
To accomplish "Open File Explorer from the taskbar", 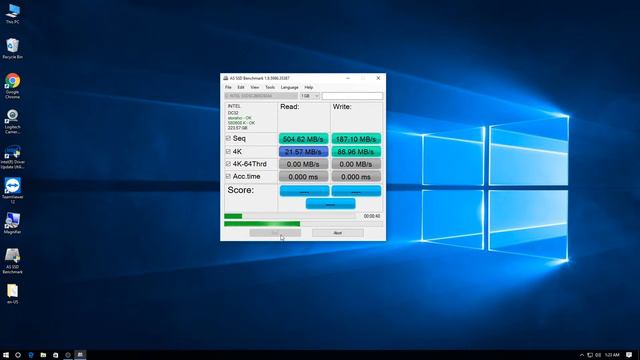I will pyautogui.click(x=43, y=355).
